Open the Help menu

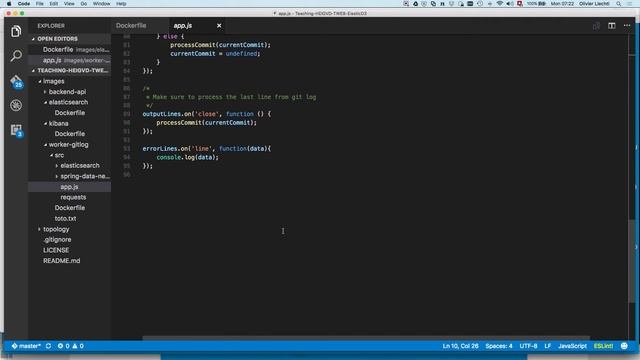pos(121,4)
